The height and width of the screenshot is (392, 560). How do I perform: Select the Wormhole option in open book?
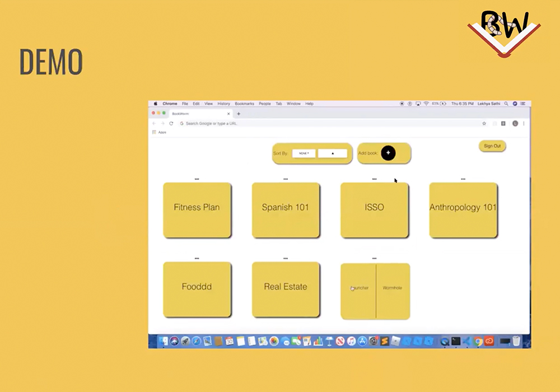point(392,288)
